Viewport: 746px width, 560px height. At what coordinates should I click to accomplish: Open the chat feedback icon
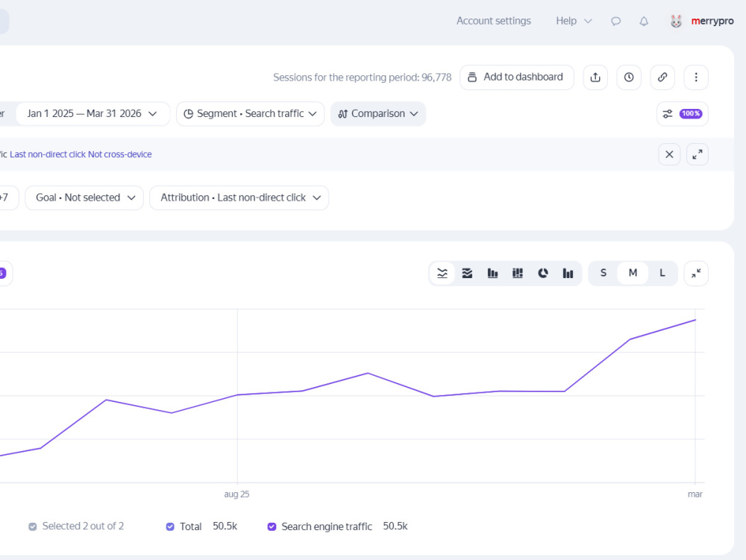pos(615,22)
